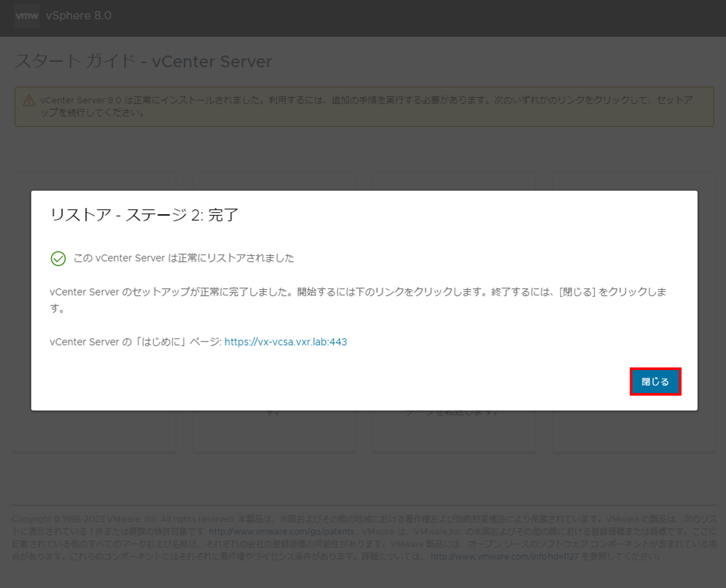Viewport: 726px width, 588px height.
Task: Click the vSphere 8.0 header title
Action: coord(78,16)
